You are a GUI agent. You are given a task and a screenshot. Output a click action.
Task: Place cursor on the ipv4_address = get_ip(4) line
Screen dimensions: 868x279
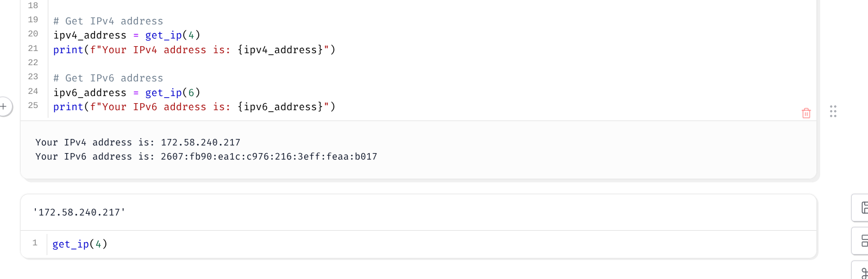(127, 35)
